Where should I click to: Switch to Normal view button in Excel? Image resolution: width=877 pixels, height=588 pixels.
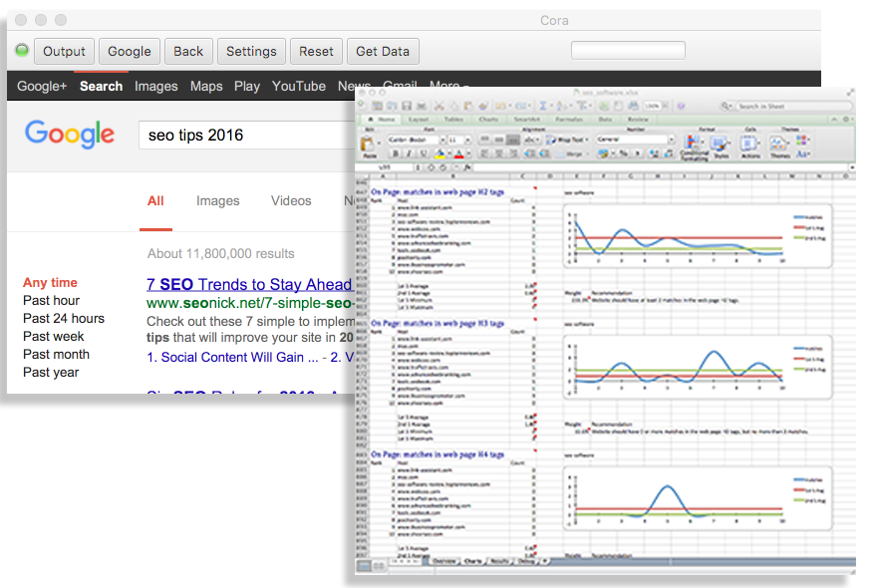(364, 566)
